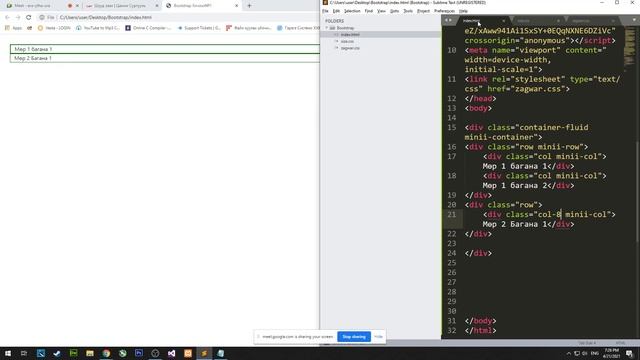
Task: Close the index.html editor tab
Action: (504, 20)
